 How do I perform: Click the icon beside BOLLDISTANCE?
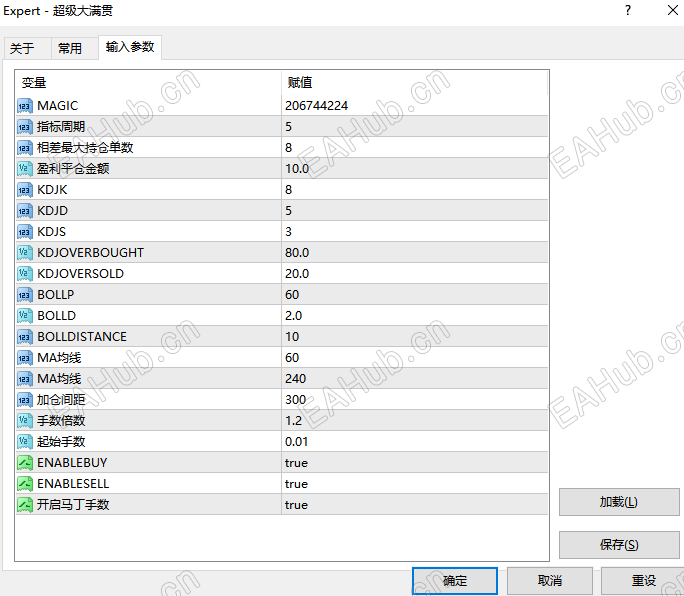pyautogui.click(x=24, y=337)
